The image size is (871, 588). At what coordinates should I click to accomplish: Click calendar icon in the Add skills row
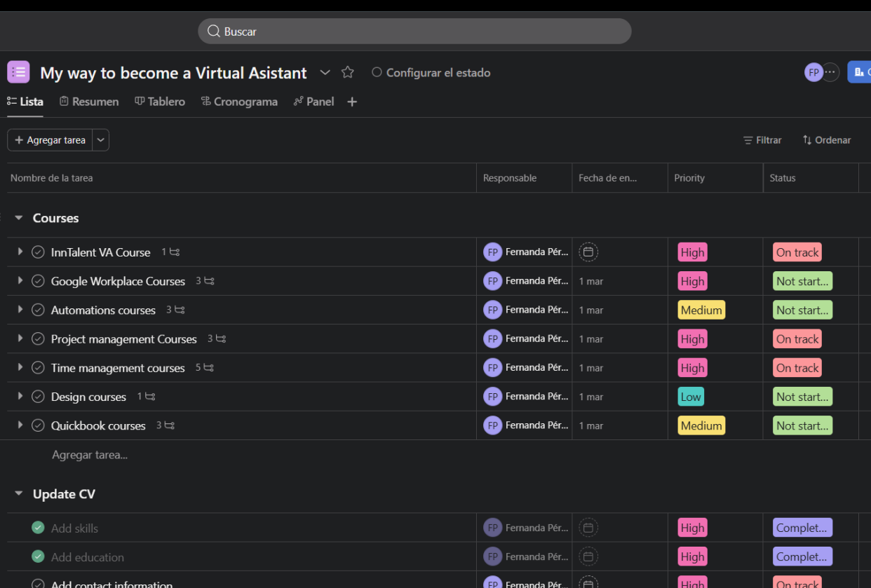[x=588, y=528]
